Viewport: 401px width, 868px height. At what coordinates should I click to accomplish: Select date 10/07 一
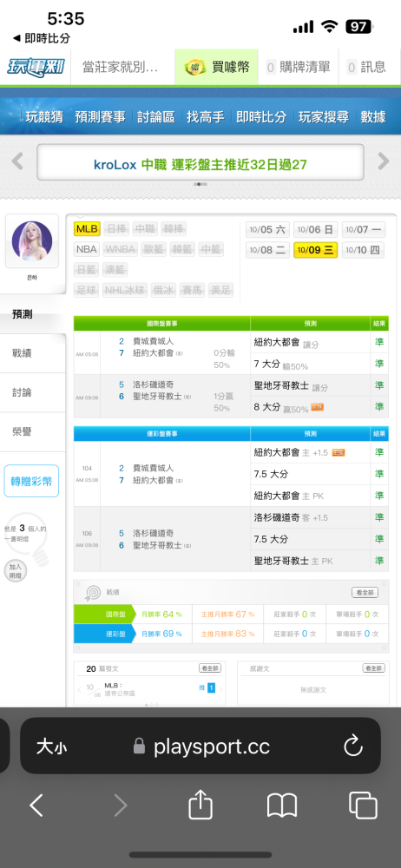point(364,230)
